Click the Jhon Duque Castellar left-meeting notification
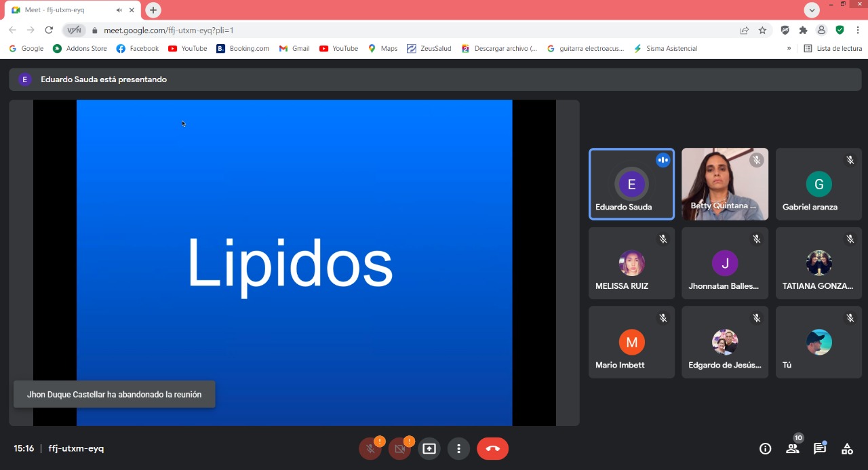This screenshot has width=868, height=470. click(114, 394)
